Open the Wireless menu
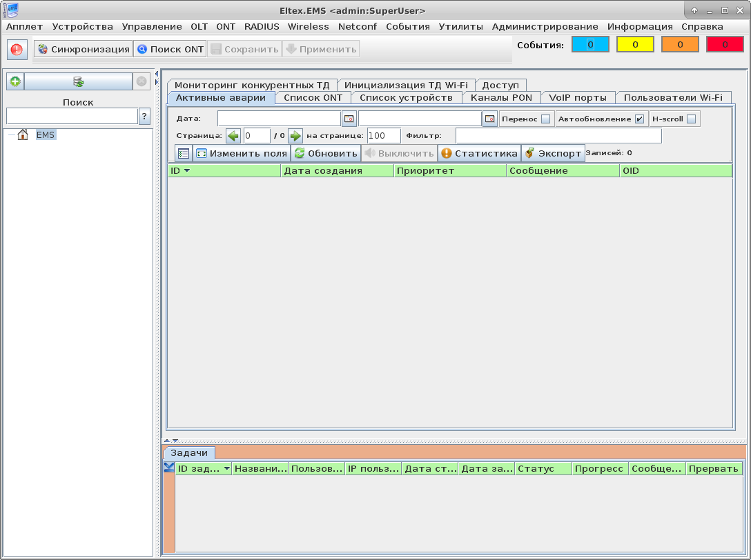The width and height of the screenshot is (751, 560). coord(309,27)
